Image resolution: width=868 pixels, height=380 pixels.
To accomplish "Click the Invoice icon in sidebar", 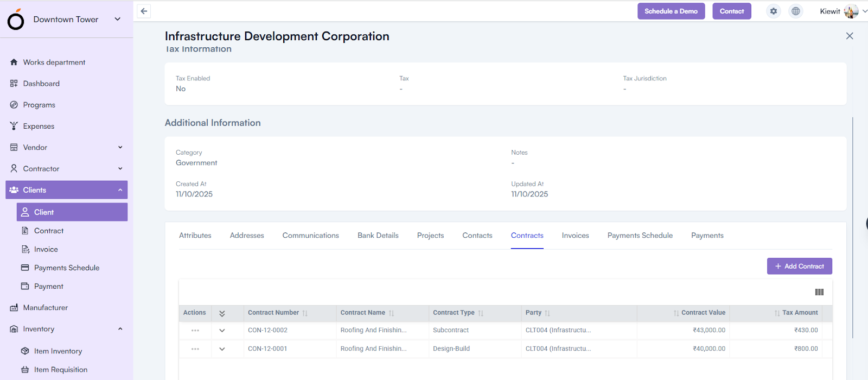I will [x=25, y=249].
